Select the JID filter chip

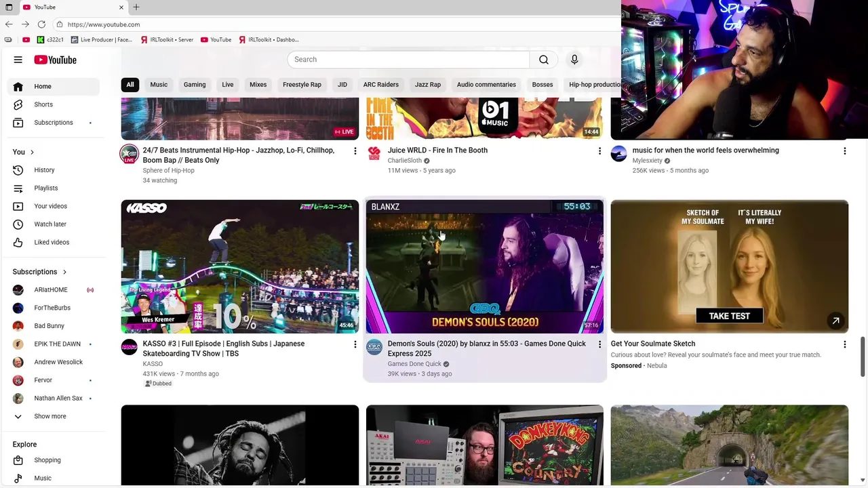pyautogui.click(x=342, y=85)
